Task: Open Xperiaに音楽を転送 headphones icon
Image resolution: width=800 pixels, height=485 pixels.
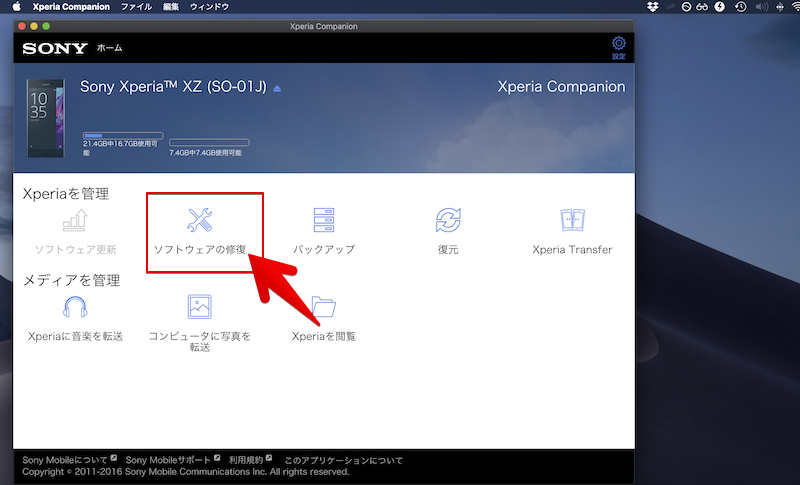Action: point(76,307)
